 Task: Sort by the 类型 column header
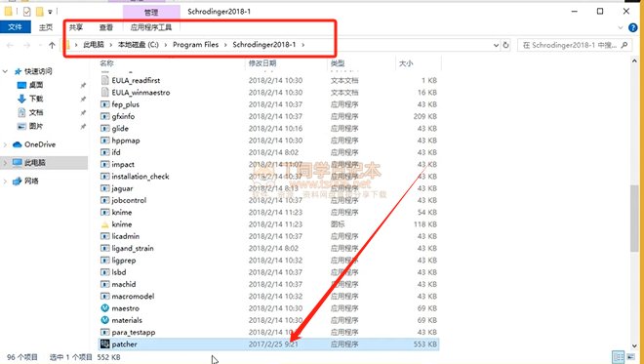click(338, 63)
